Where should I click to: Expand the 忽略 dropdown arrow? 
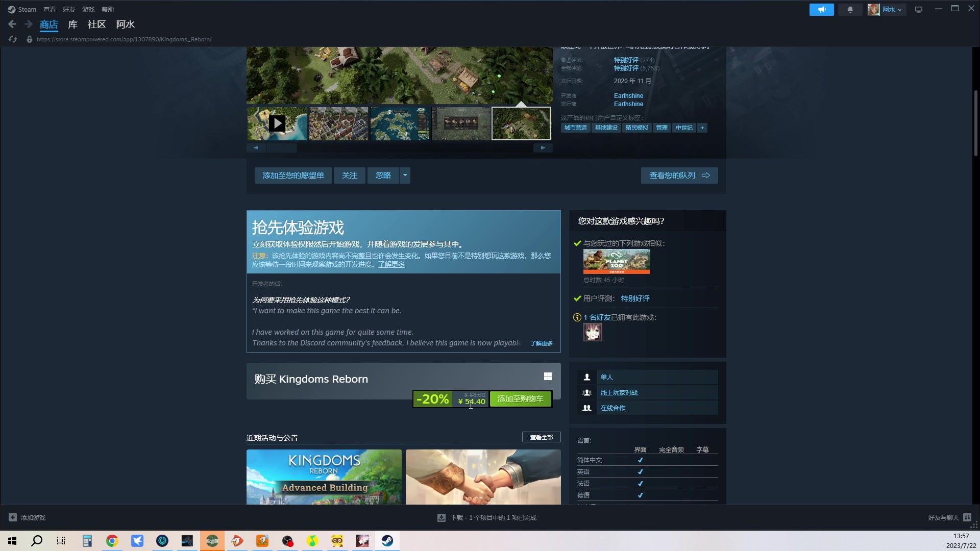[x=405, y=176]
